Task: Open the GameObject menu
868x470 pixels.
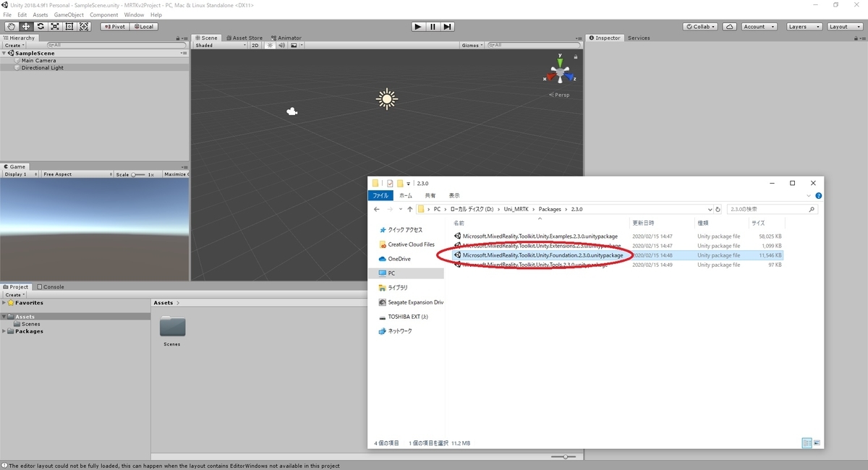Action: pyautogui.click(x=69, y=14)
